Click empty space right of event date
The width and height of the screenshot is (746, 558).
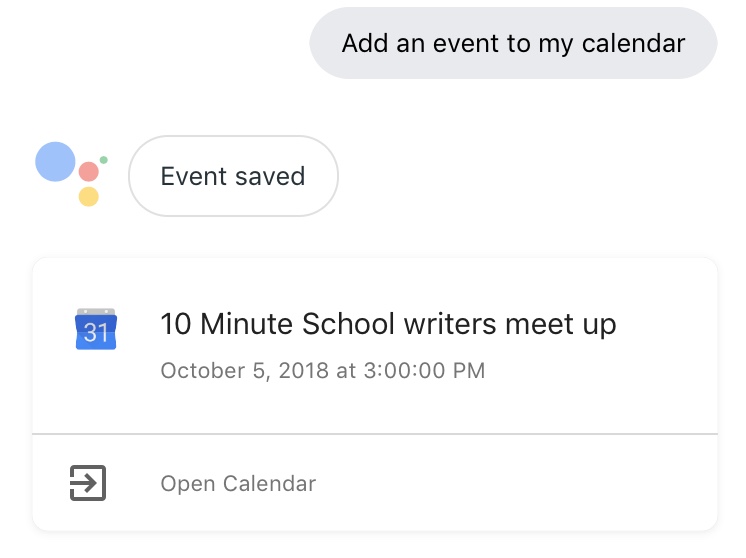(599, 371)
